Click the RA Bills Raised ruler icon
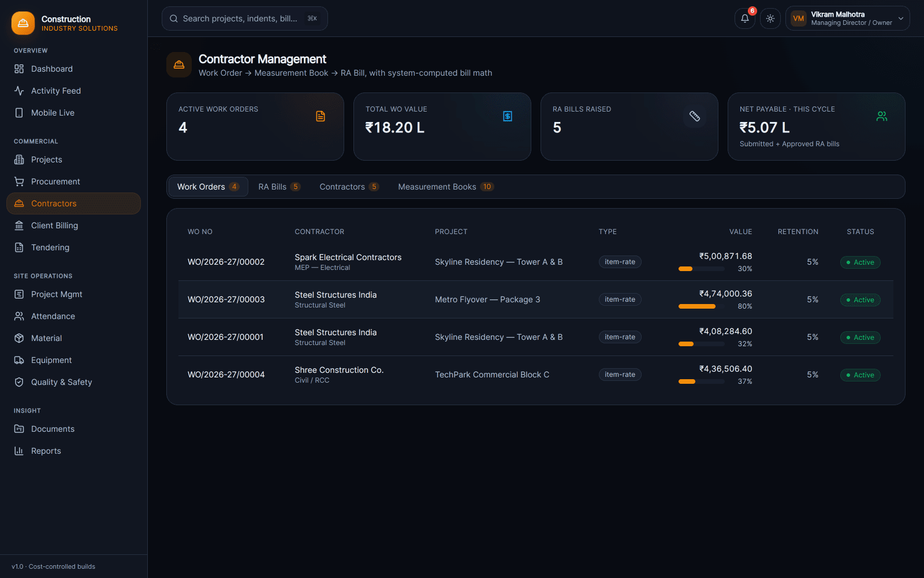The width and height of the screenshot is (924, 578). [695, 116]
